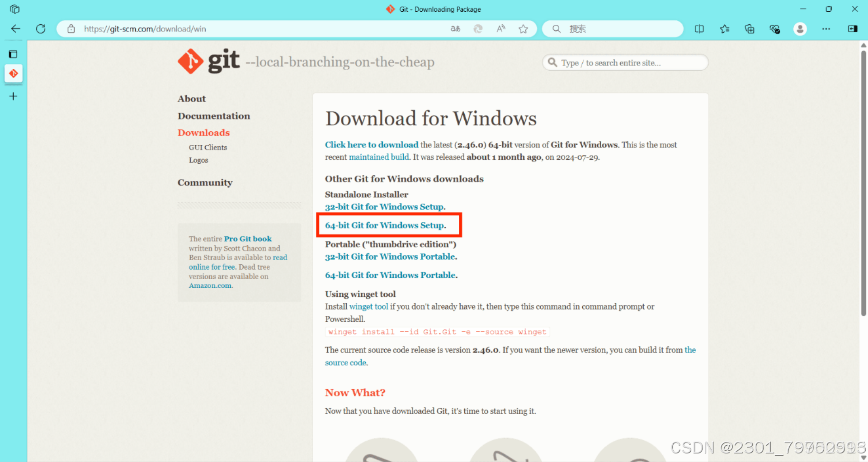The width and height of the screenshot is (868, 462).
Task: Switch to the Git Downloading Package tab
Action: [x=13, y=74]
